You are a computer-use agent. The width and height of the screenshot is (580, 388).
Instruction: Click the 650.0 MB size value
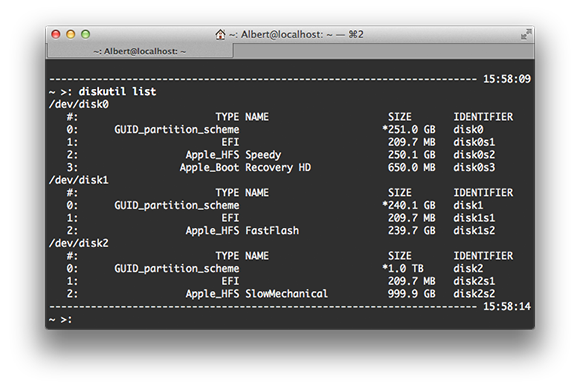(412, 168)
